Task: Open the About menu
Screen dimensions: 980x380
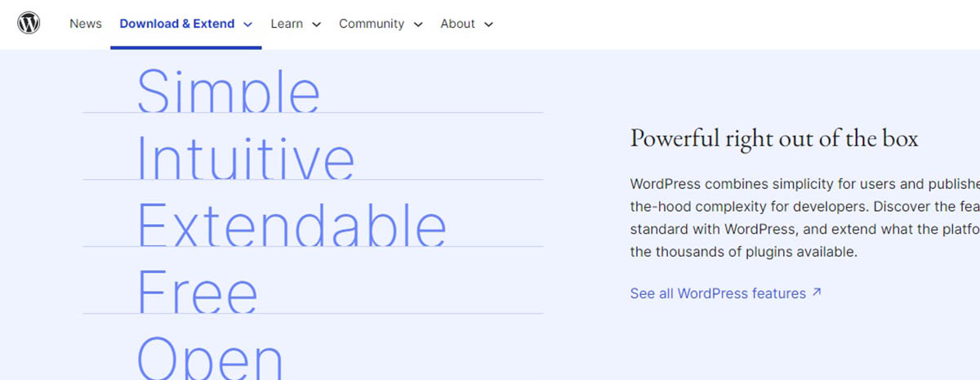Action: 457,24
